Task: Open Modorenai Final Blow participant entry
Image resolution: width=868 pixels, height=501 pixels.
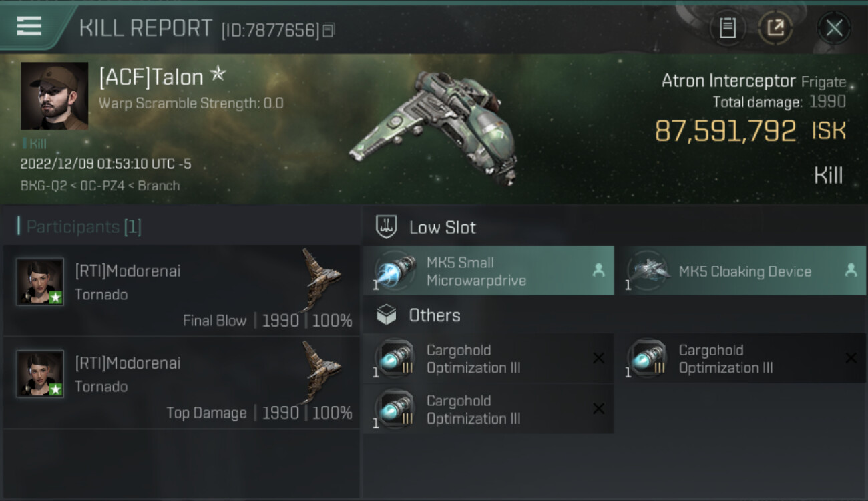Action: point(181,290)
